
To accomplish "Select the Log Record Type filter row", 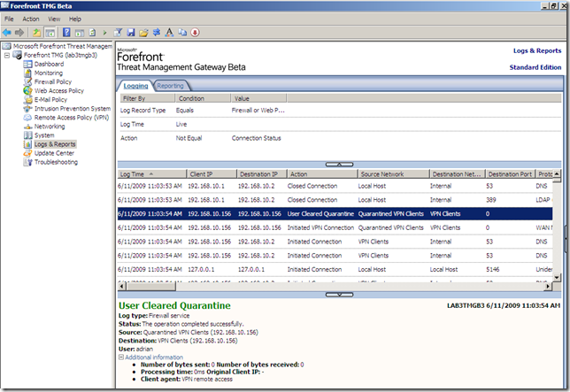I will click(x=340, y=110).
